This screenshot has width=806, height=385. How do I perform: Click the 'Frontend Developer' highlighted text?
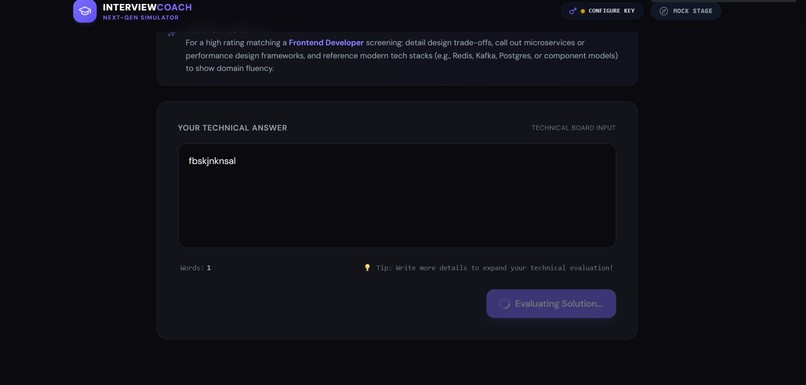tap(326, 43)
